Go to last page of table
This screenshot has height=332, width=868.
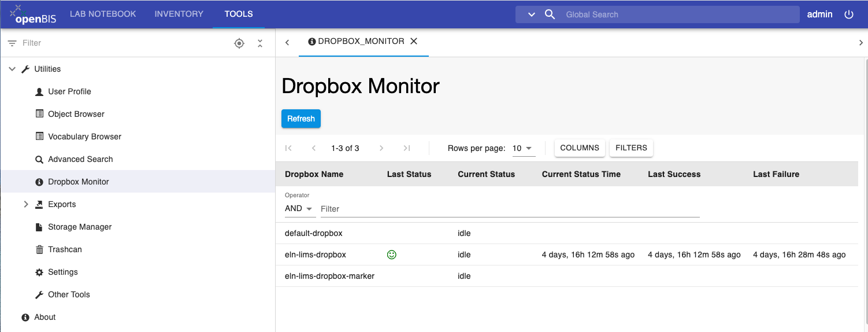(x=407, y=148)
